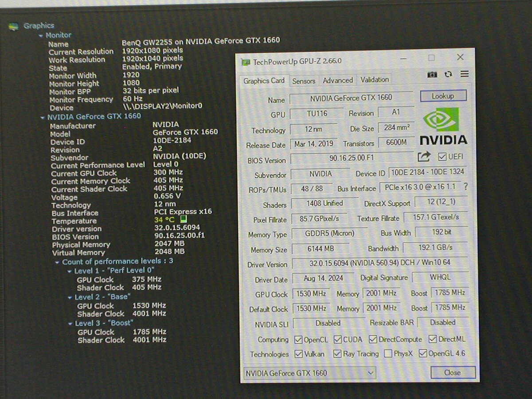
Task: Click the Lookup button
Action: tap(443, 96)
